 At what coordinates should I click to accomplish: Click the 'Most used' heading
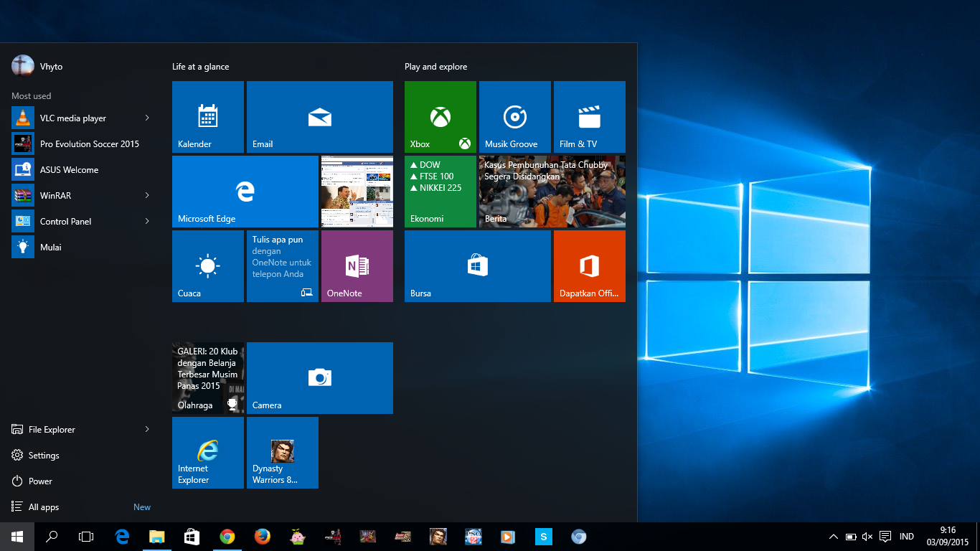coord(31,96)
